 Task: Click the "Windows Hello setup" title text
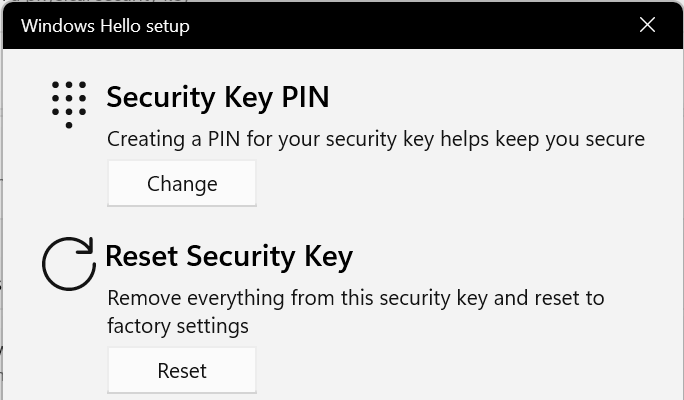105,25
